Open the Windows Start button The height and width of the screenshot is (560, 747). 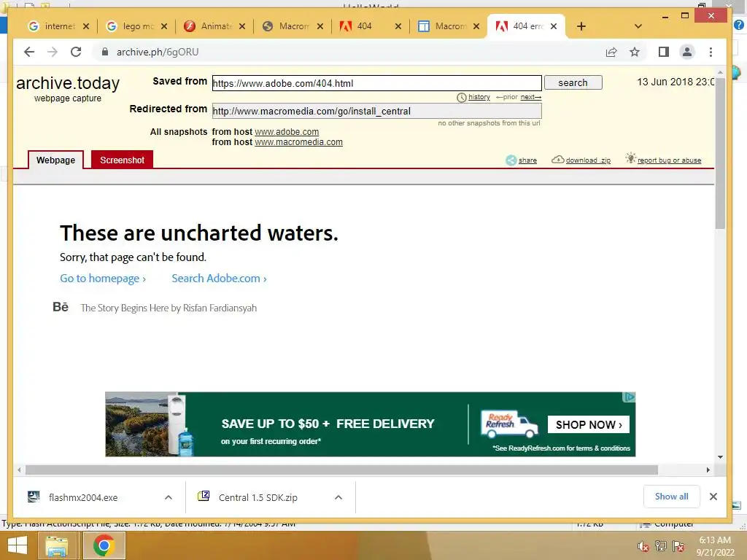coord(18,545)
